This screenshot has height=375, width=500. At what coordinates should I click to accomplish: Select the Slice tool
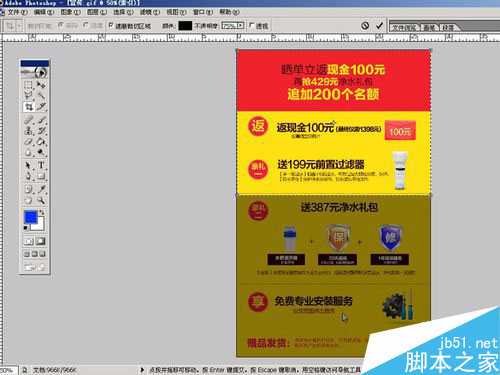pyautogui.click(x=41, y=107)
